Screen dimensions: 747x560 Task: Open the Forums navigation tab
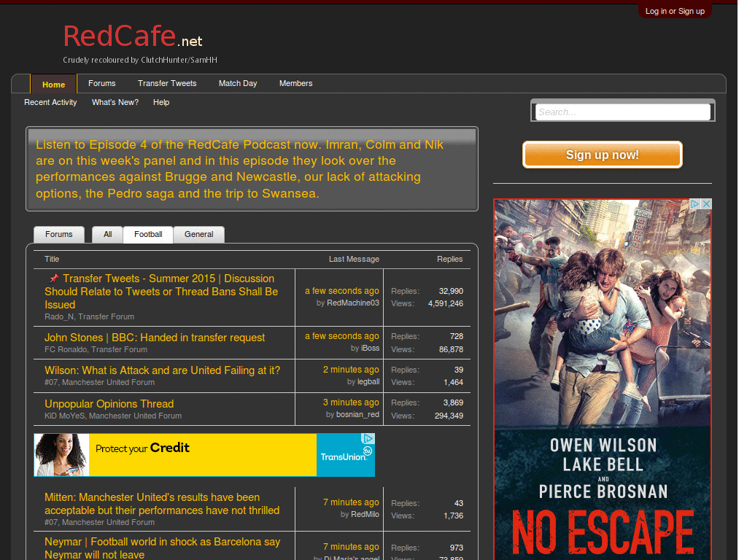(x=102, y=83)
